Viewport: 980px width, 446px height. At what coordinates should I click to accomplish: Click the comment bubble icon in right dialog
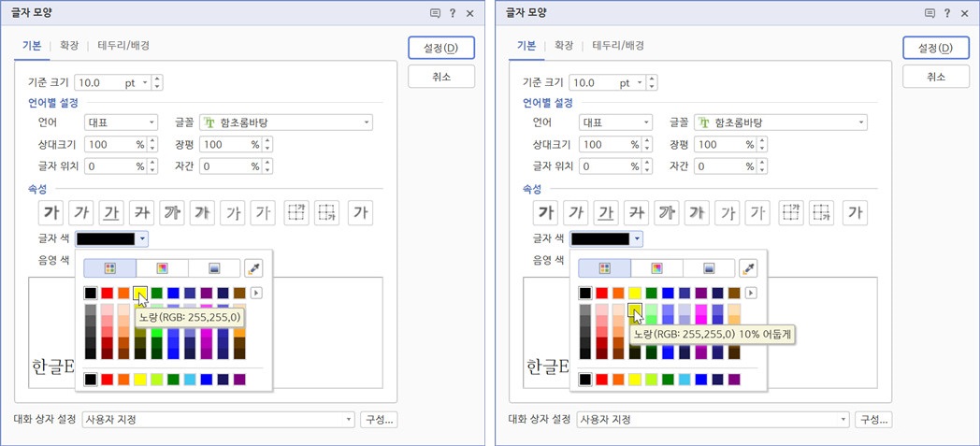(x=930, y=13)
